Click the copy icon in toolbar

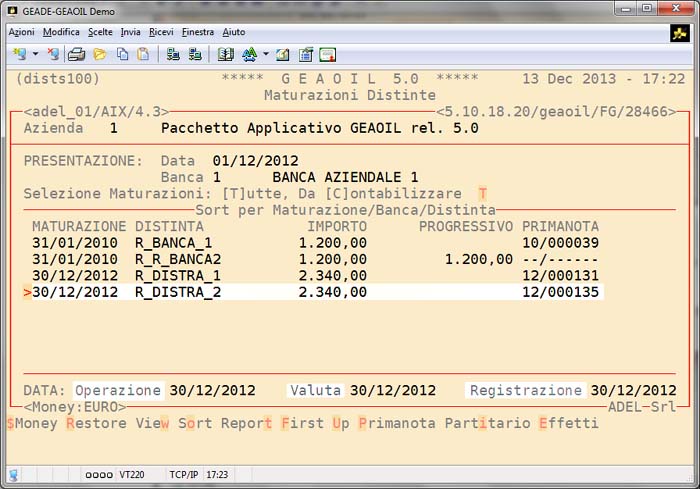point(122,54)
